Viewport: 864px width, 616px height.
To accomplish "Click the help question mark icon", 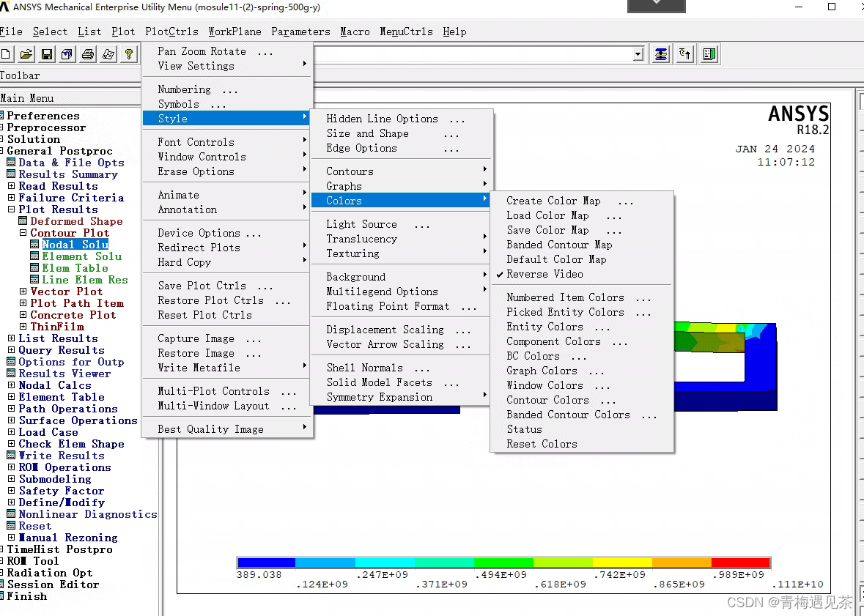I will click(129, 54).
